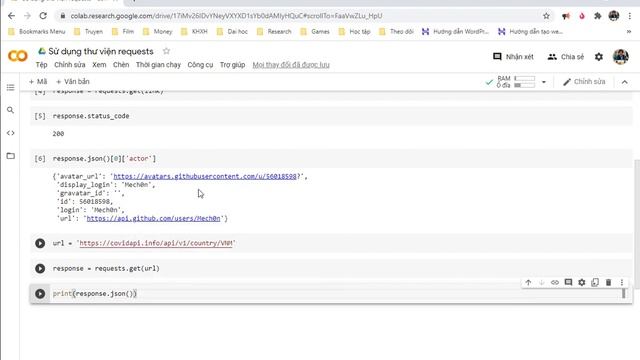Open the Google account avatar in Colab

coord(620,57)
